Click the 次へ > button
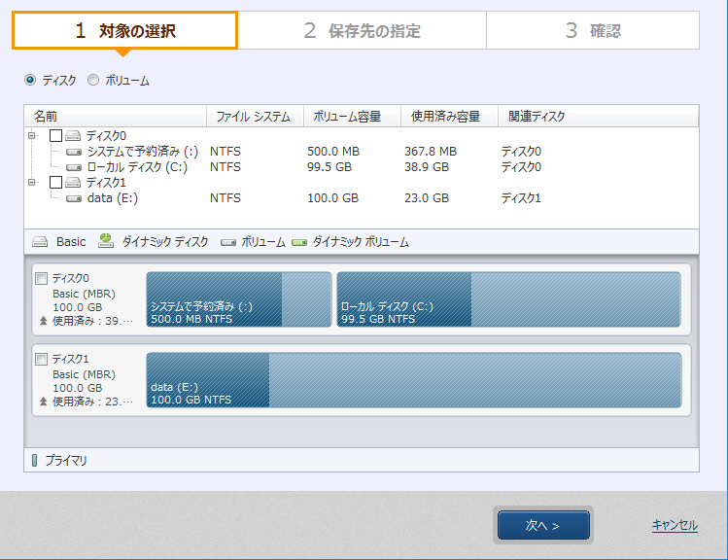The width and height of the screenshot is (728, 560). coord(543,525)
